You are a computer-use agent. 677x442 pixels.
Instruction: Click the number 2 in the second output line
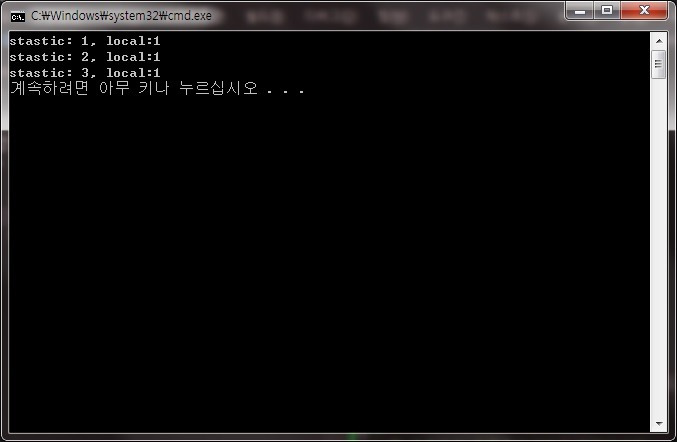click(85, 57)
